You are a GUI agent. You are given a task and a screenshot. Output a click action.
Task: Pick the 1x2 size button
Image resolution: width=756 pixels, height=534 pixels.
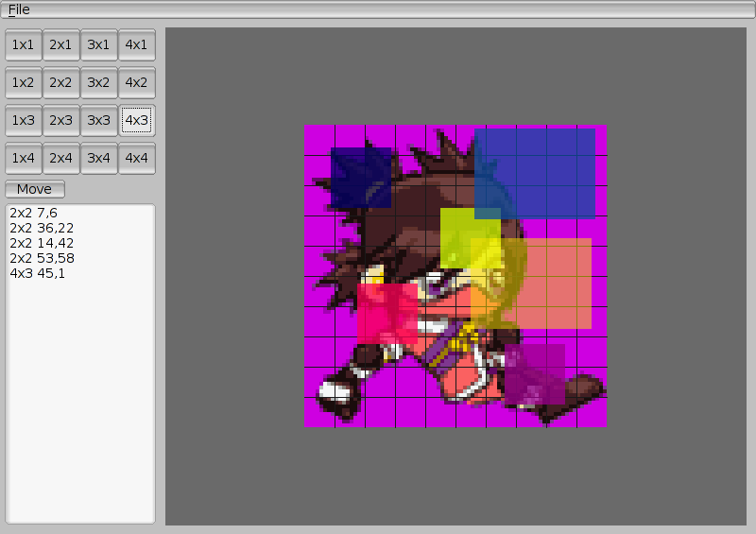pos(24,82)
